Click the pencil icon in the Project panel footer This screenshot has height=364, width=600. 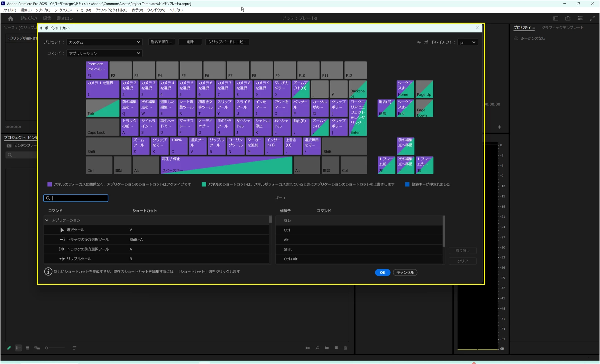pyautogui.click(x=9, y=348)
